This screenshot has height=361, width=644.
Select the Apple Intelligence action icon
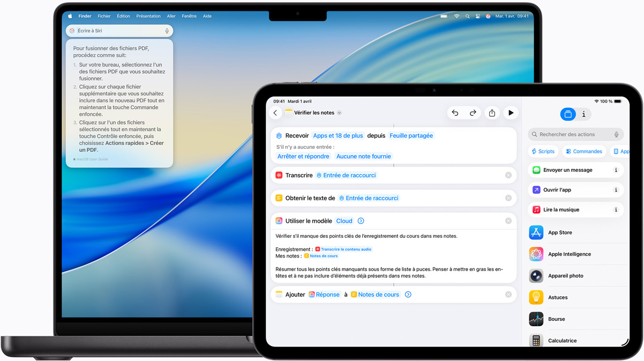[x=536, y=254]
